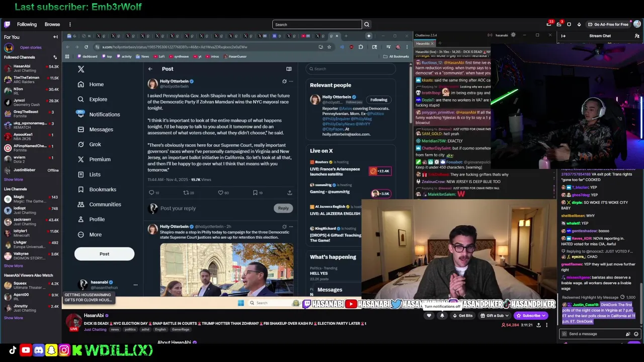The height and width of the screenshot is (362, 644).
Task: Open Valkyrae channel in Live Channels
Action: [x=31, y=255]
